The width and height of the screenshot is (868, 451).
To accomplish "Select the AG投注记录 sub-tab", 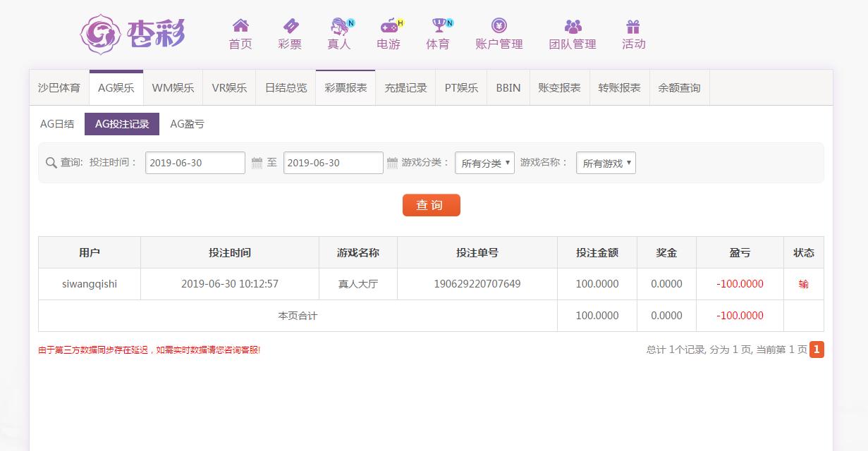I will tap(122, 124).
